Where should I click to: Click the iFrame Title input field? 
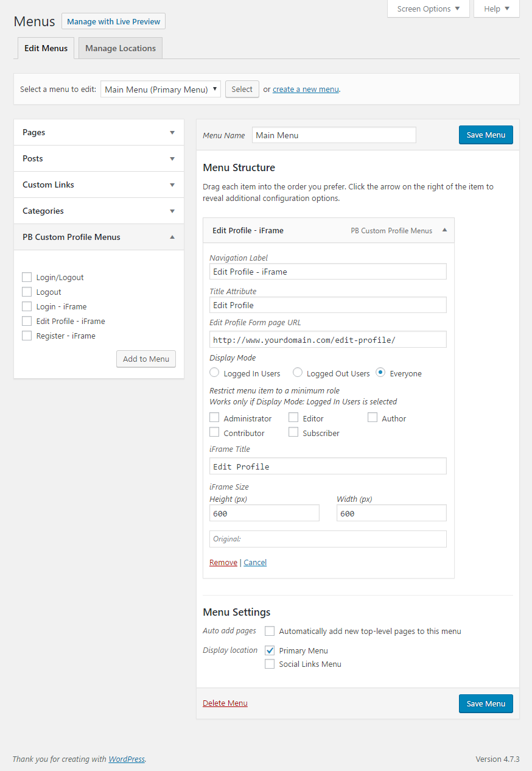coord(328,466)
